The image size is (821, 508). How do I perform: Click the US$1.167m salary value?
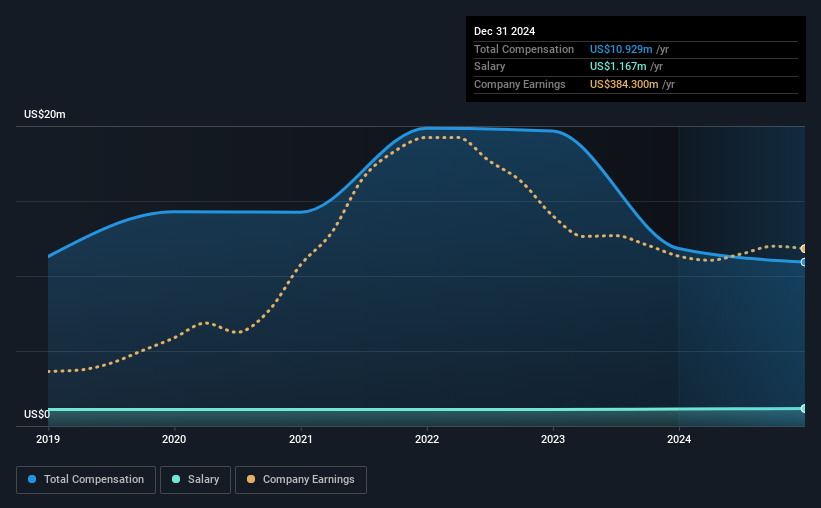(618, 67)
